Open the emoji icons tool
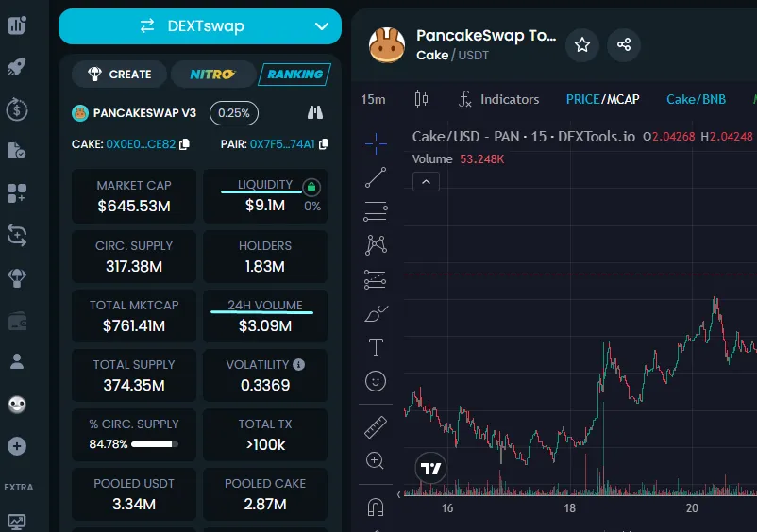 tap(376, 381)
